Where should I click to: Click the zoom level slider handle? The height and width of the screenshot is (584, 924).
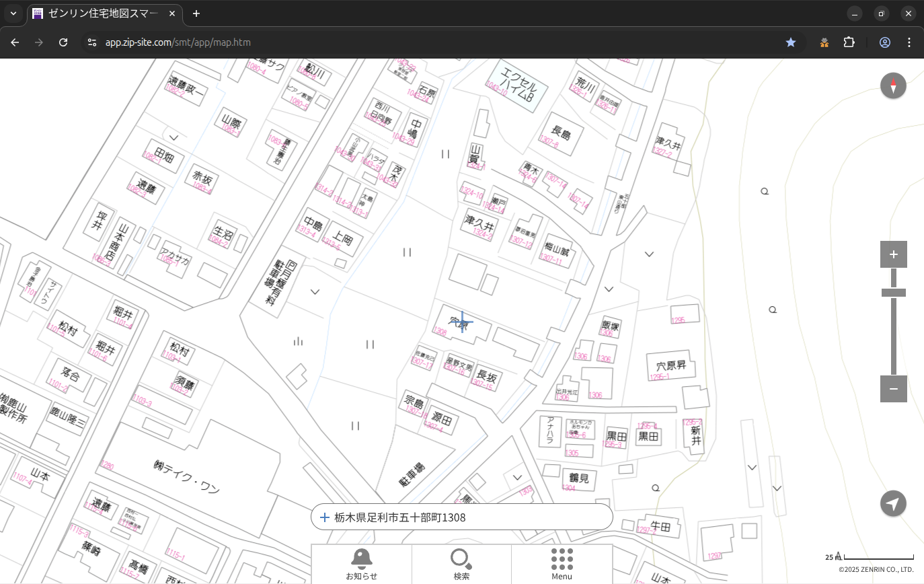[x=893, y=293]
